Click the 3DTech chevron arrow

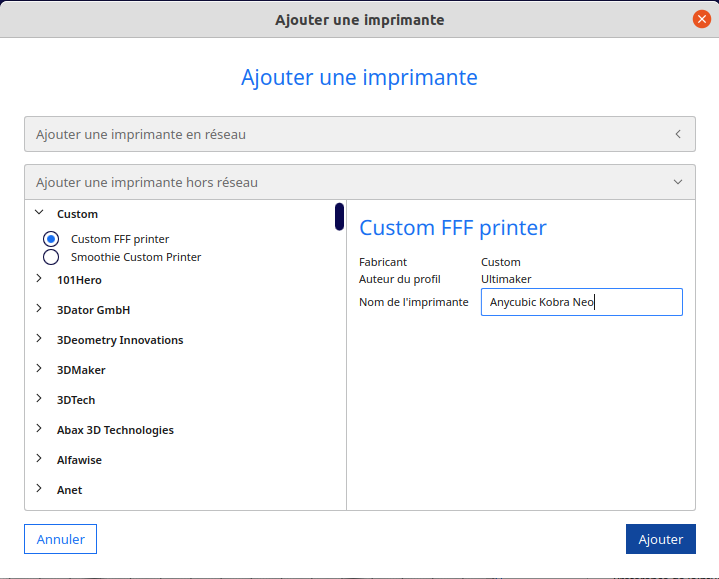pyautogui.click(x=39, y=399)
